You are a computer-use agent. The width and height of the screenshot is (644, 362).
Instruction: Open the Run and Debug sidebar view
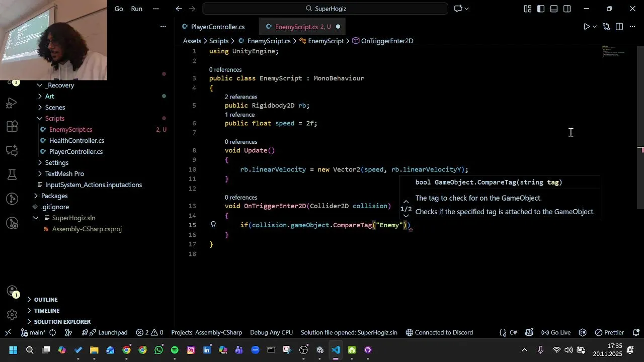tap(12, 103)
